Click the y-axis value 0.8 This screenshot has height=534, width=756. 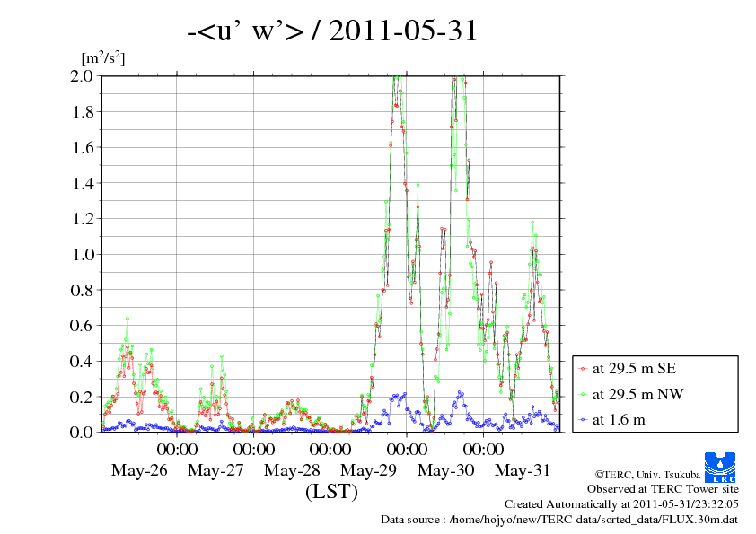[x=82, y=290]
